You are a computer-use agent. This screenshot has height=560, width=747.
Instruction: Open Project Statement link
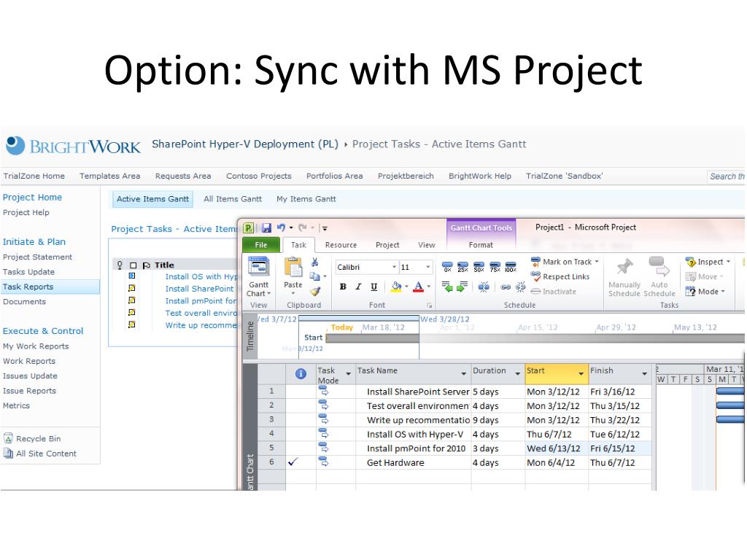pyautogui.click(x=38, y=257)
